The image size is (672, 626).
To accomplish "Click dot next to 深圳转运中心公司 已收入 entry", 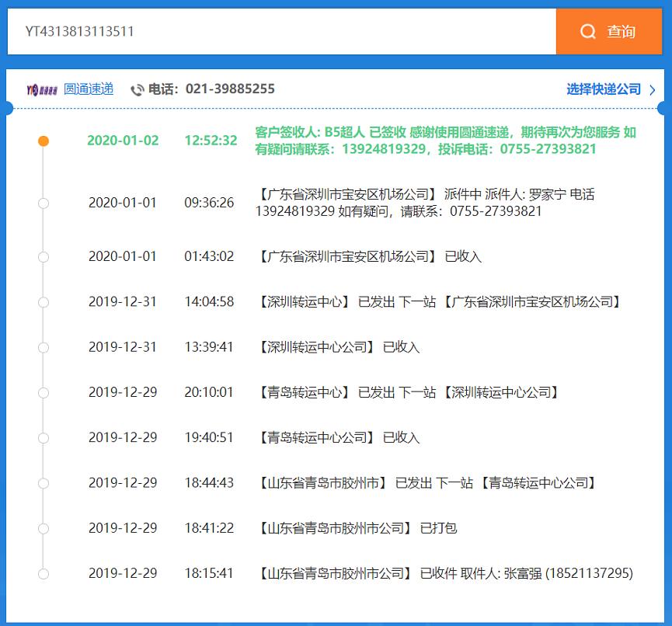I will (44, 347).
